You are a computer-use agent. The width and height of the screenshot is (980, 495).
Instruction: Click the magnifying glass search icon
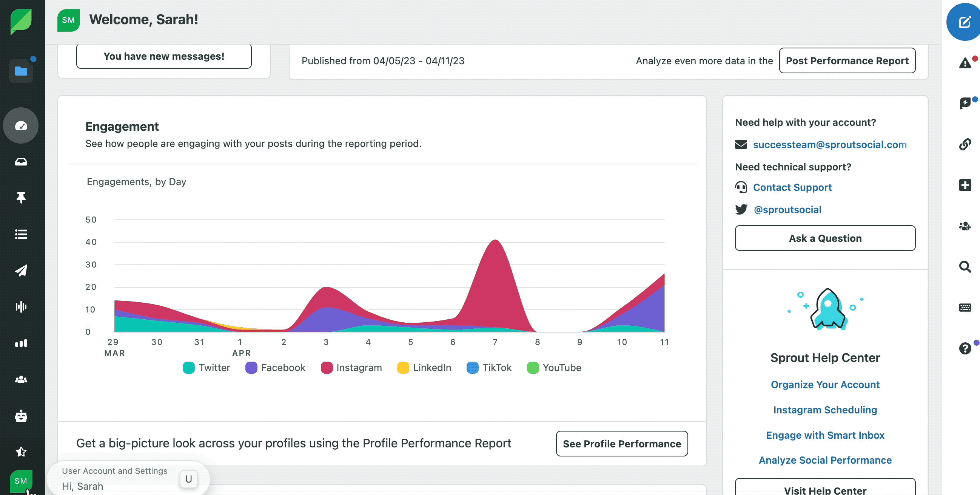[x=965, y=266]
